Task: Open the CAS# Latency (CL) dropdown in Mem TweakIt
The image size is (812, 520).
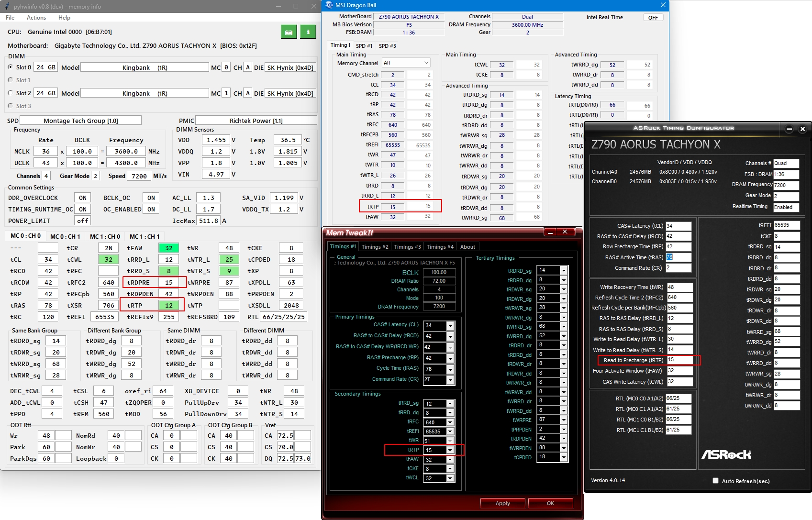Action: pos(450,325)
